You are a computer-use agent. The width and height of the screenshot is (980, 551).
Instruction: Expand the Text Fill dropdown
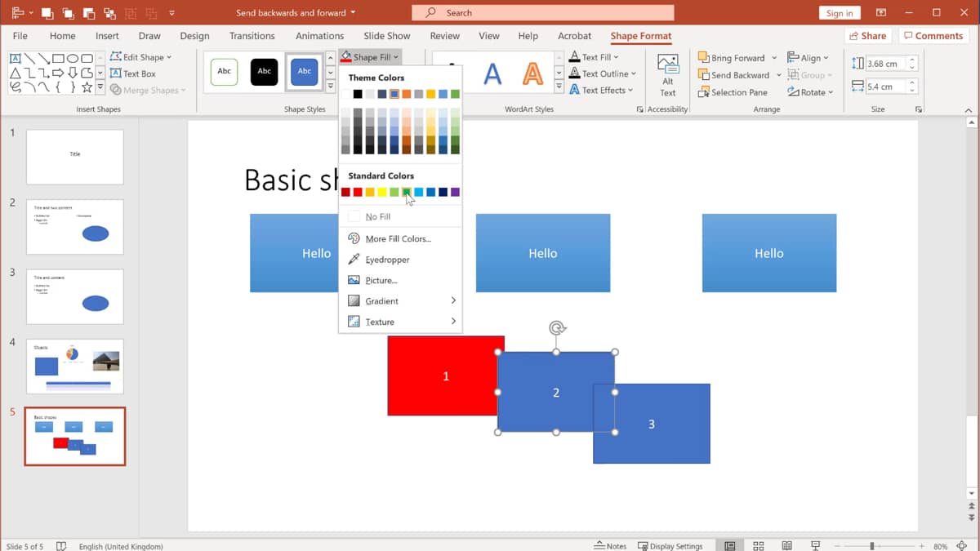(616, 57)
